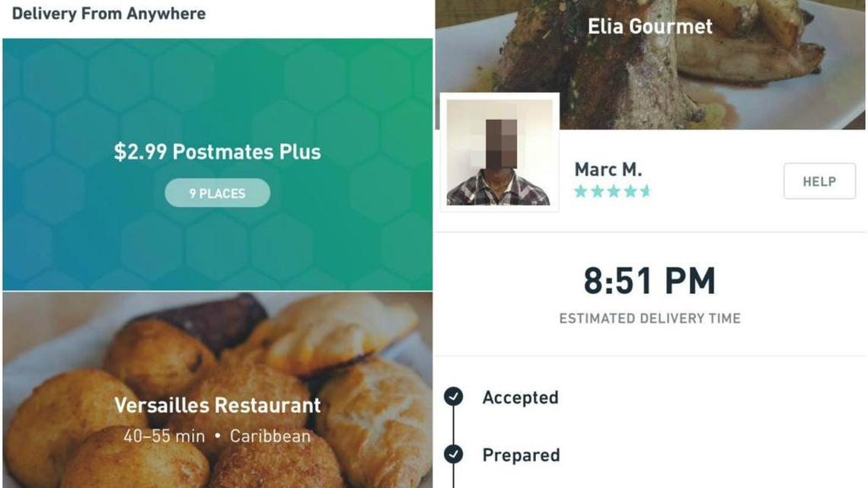This screenshot has height=488, width=868.
Task: Tap the HELP button
Action: 819,181
